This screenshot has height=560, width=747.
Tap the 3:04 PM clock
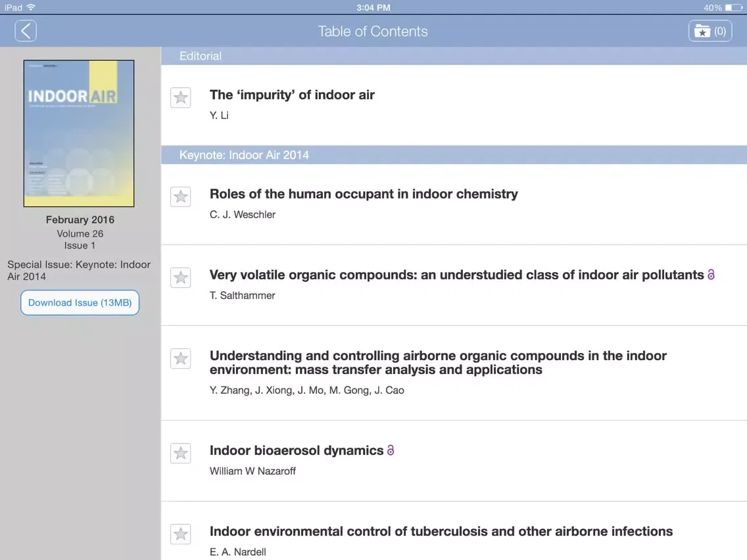click(373, 8)
